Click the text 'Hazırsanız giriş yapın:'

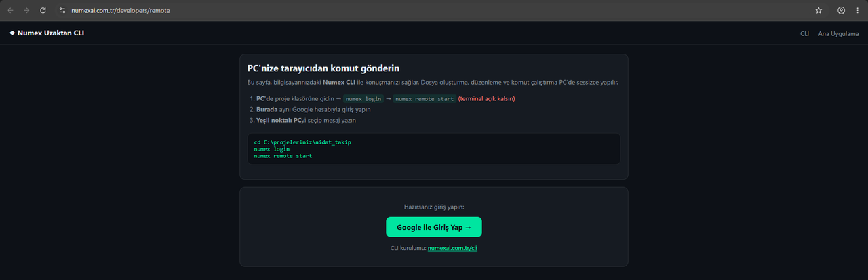[434, 207]
